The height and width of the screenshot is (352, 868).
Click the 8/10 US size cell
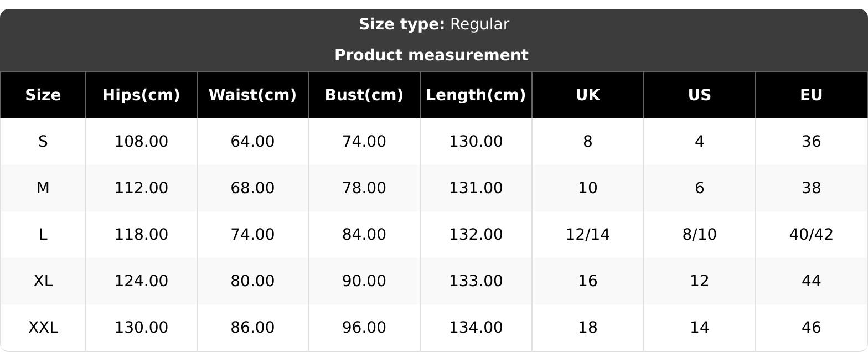click(699, 235)
